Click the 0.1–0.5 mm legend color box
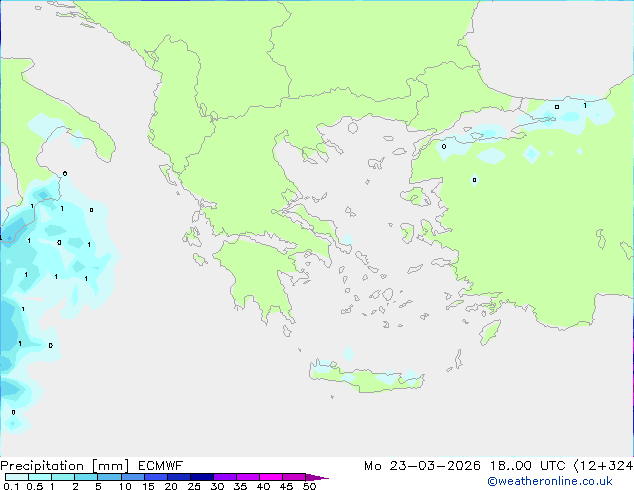The width and height of the screenshot is (634, 490). pyautogui.click(x=17, y=477)
